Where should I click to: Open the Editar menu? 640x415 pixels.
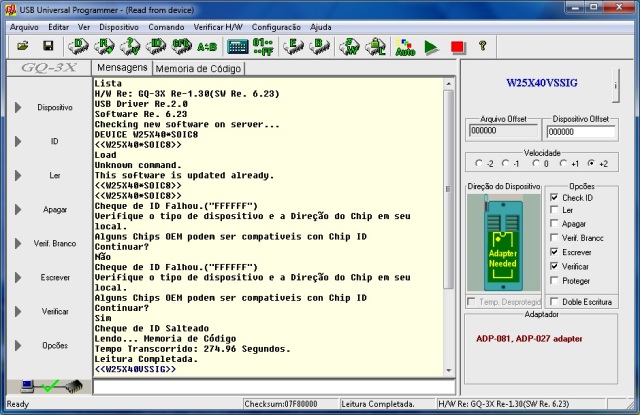58,27
